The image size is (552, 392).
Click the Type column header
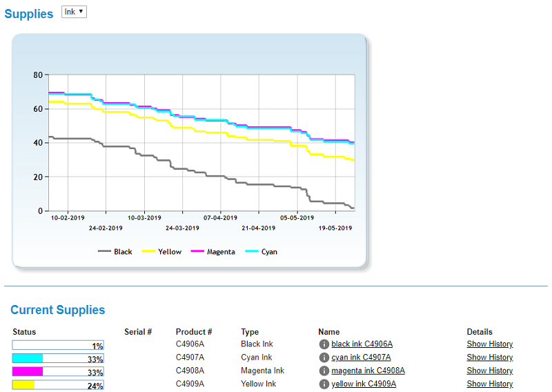tap(250, 332)
